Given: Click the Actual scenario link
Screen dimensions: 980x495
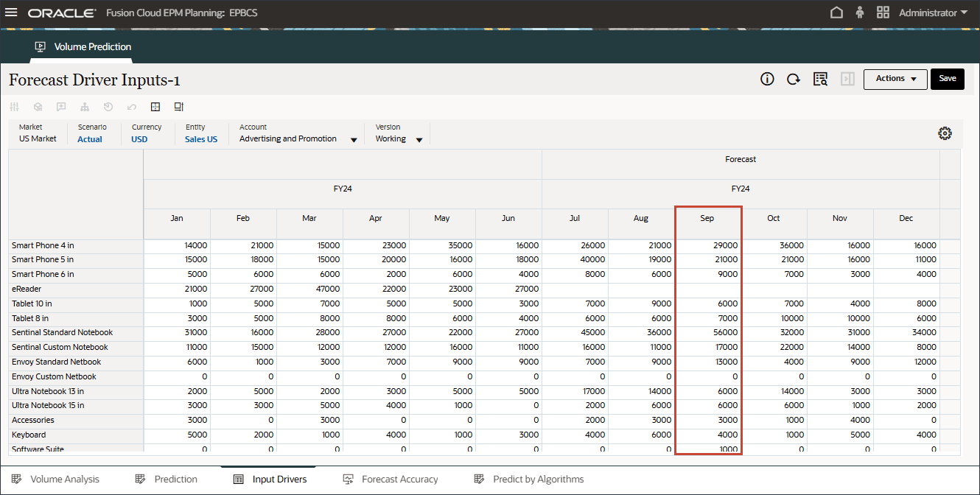Looking at the screenshot, I should [x=90, y=139].
